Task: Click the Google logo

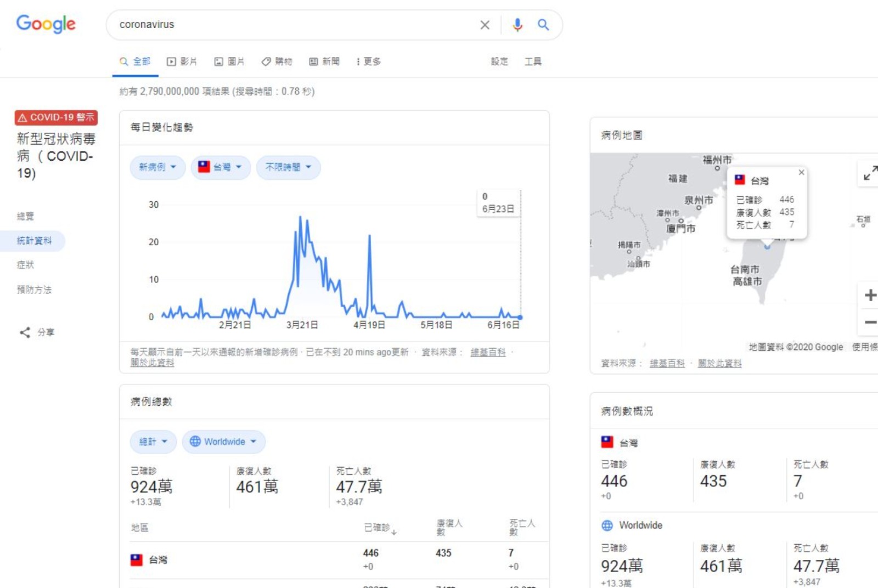Action: pos(46,24)
